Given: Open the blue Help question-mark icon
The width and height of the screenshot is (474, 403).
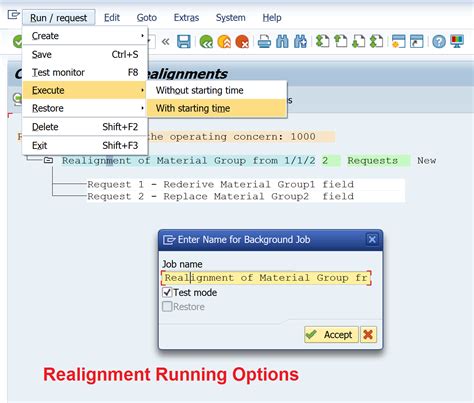Looking at the screenshot, I should (439, 42).
